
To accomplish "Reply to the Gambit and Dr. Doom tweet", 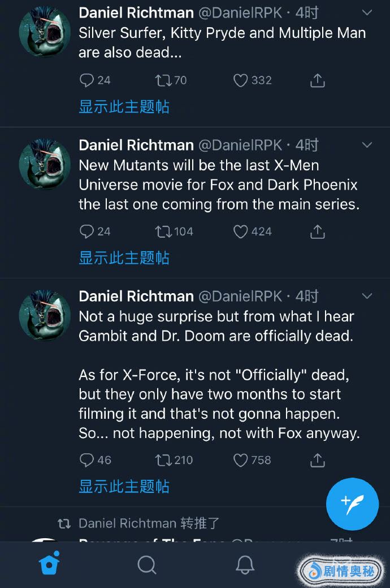I will tap(86, 460).
